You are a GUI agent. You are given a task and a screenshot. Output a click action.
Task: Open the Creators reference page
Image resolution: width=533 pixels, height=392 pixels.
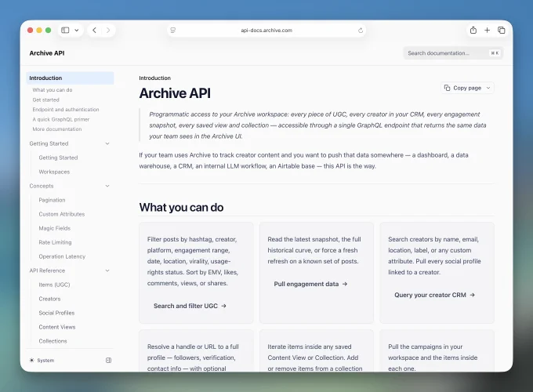49,299
